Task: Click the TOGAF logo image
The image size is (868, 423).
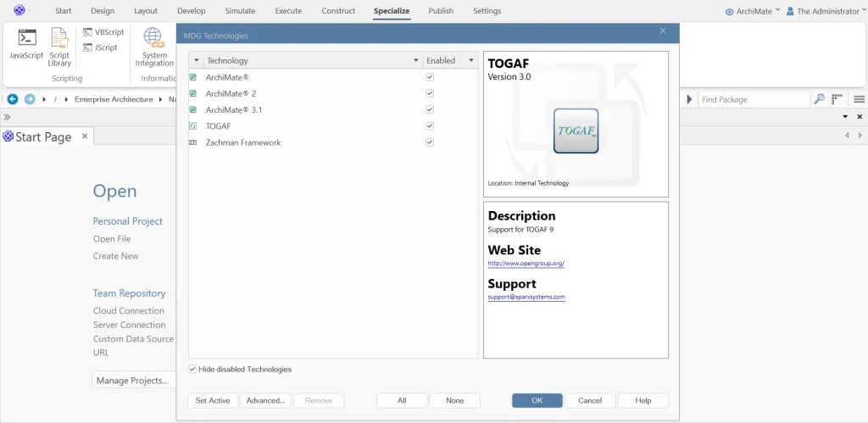Action: pos(576,131)
